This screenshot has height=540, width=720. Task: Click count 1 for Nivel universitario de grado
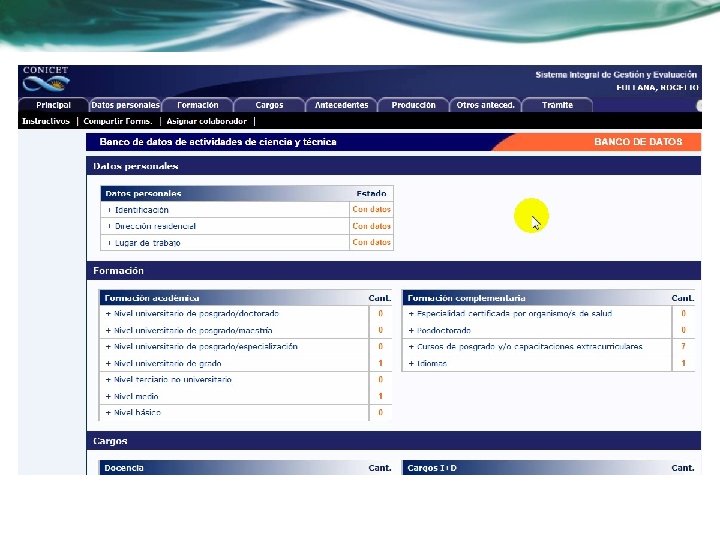[380, 363]
